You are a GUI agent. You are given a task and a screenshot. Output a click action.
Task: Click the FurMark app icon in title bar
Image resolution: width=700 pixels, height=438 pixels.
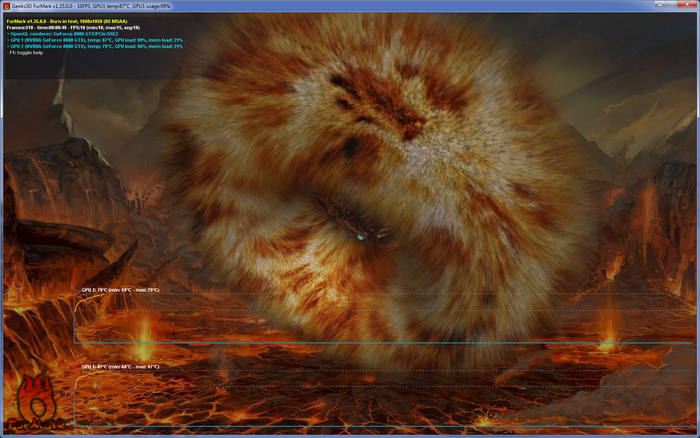pyautogui.click(x=5, y=5)
